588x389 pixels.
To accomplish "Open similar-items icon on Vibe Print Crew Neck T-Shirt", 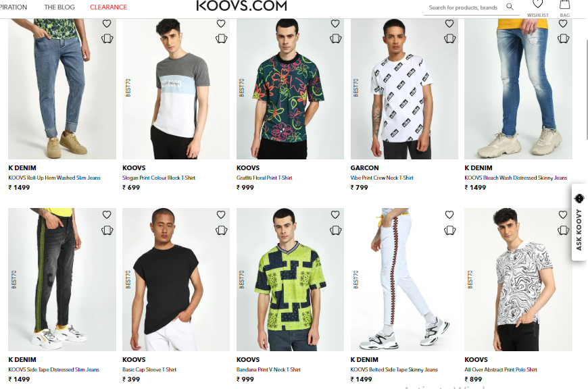I will tap(449, 38).
